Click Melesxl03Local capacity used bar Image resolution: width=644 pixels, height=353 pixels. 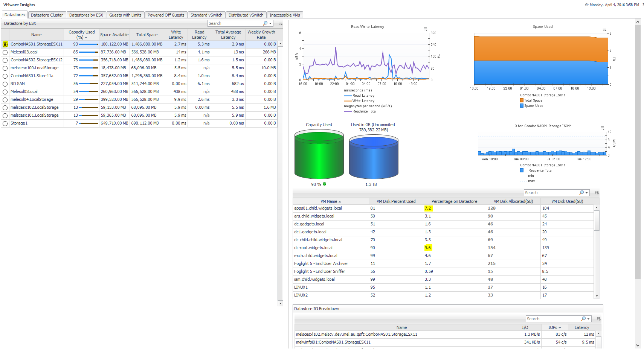coord(89,52)
